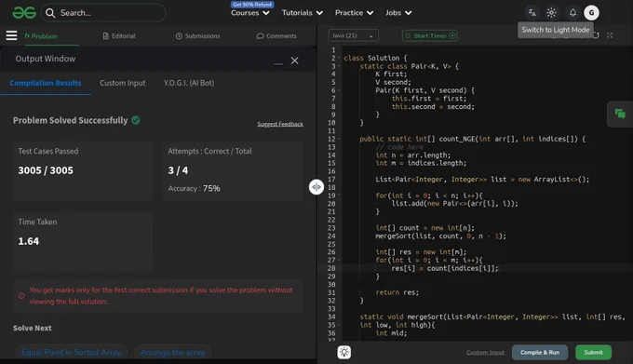Open the user profile avatar G
The width and height of the screenshot is (633, 364).
coord(591,13)
